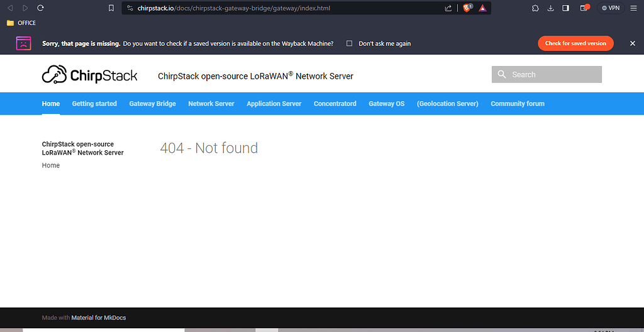Toggle the browser sidebar panel icon

(565, 8)
